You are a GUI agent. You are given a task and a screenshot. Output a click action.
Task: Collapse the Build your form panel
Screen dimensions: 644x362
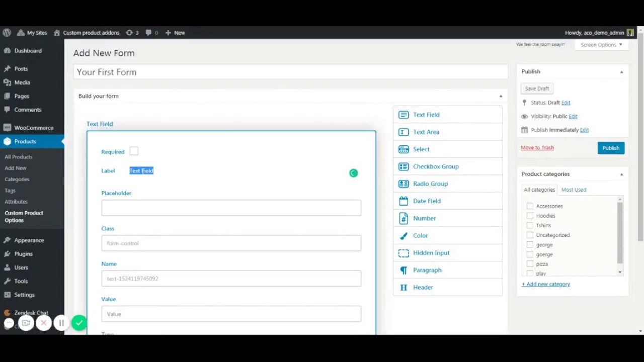click(501, 96)
